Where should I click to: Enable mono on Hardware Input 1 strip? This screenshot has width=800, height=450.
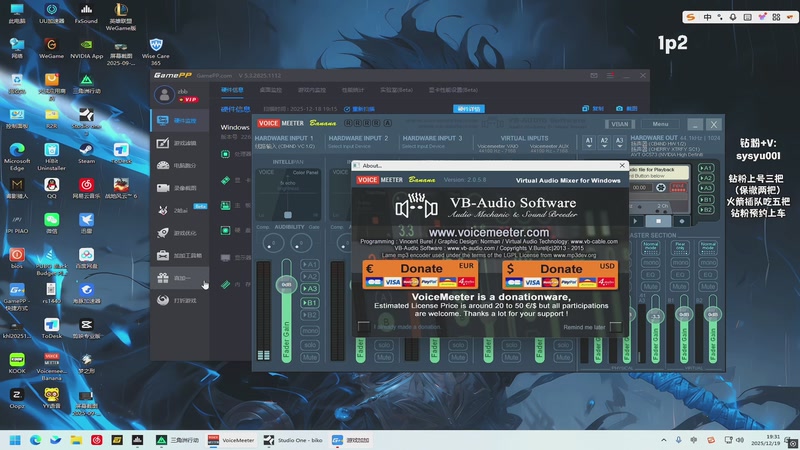310,331
